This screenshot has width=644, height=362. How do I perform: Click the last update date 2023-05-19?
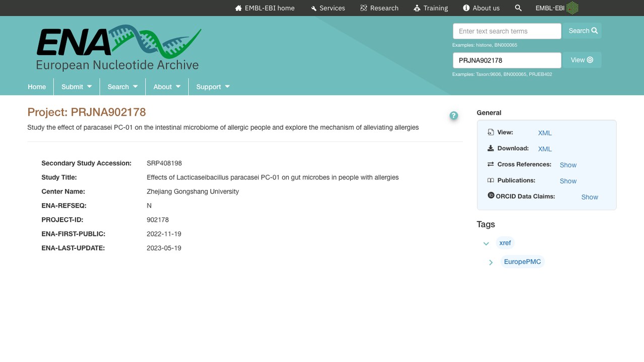pos(164,248)
